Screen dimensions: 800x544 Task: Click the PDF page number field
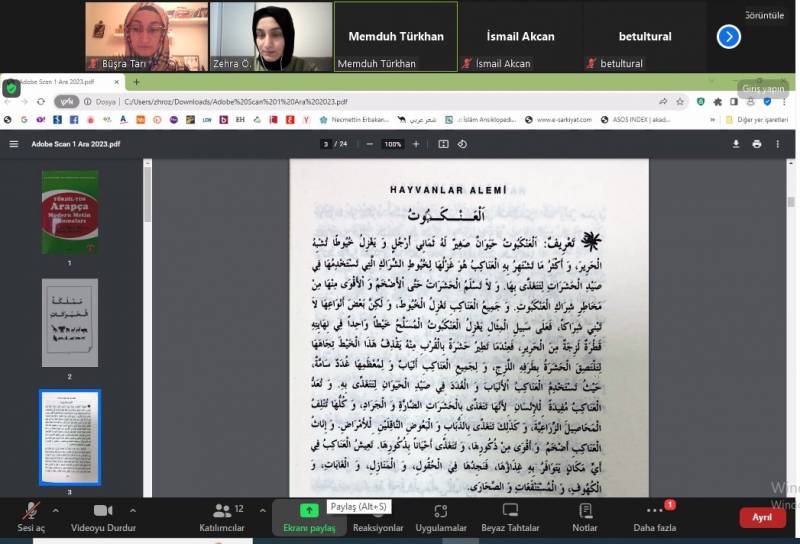coord(325,144)
